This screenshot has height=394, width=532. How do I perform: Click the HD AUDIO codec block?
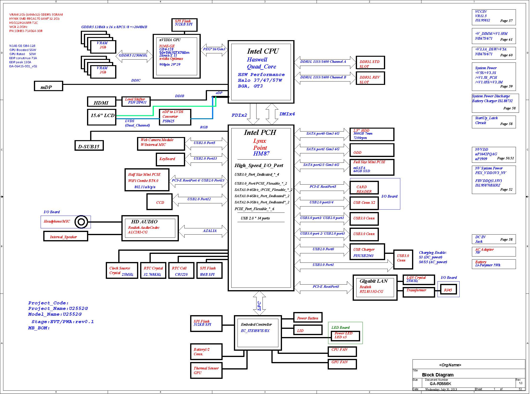pos(150,228)
